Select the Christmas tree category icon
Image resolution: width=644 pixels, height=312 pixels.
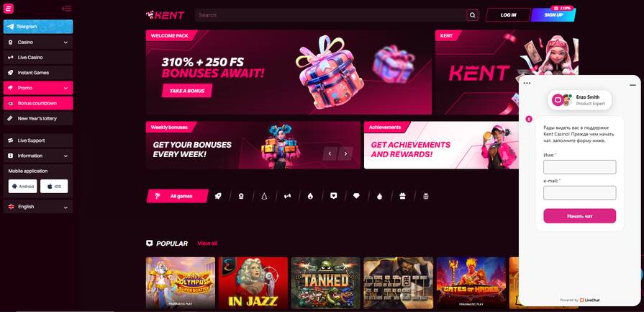coord(264,196)
